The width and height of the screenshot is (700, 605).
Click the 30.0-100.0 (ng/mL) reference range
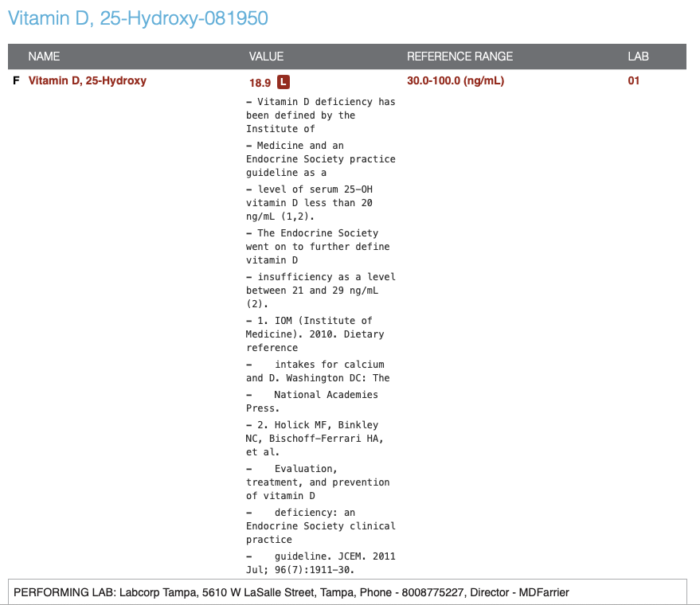click(x=455, y=80)
